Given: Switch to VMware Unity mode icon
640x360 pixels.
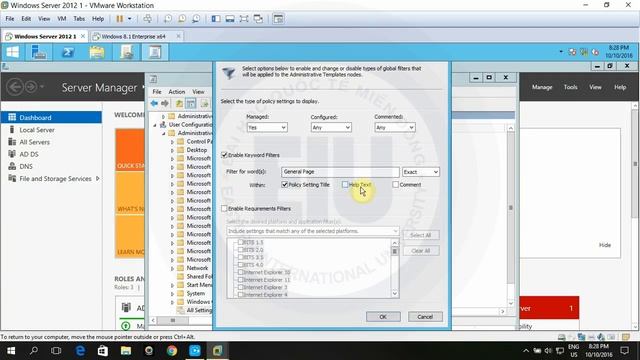Looking at the screenshot, I should (258, 19).
